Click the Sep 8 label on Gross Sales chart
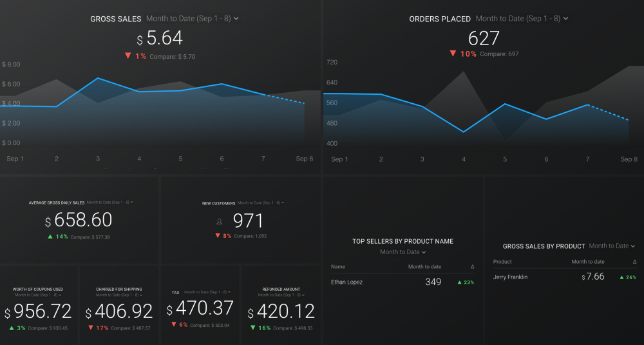 tap(305, 159)
